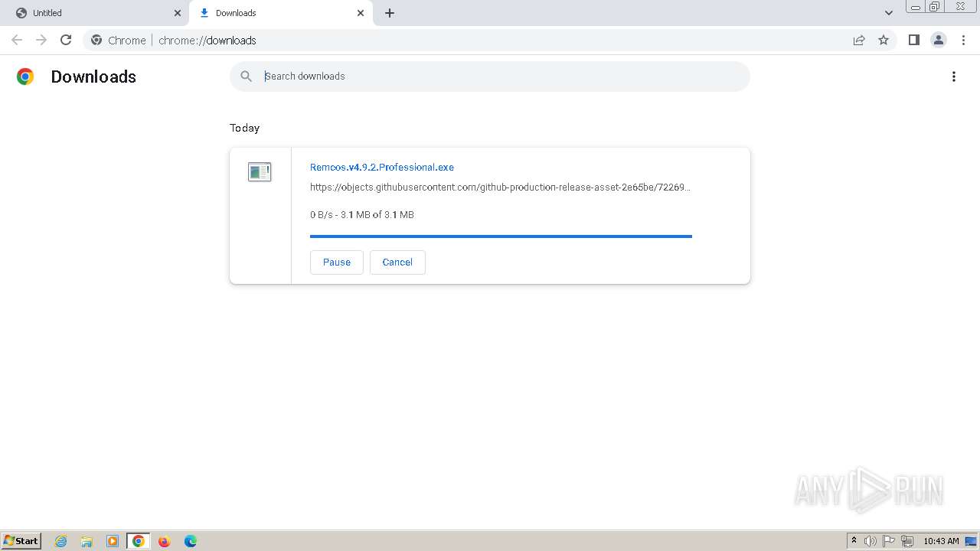Click the 10:43 AM clock
The height and width of the screenshot is (551, 980).
[x=941, y=541]
